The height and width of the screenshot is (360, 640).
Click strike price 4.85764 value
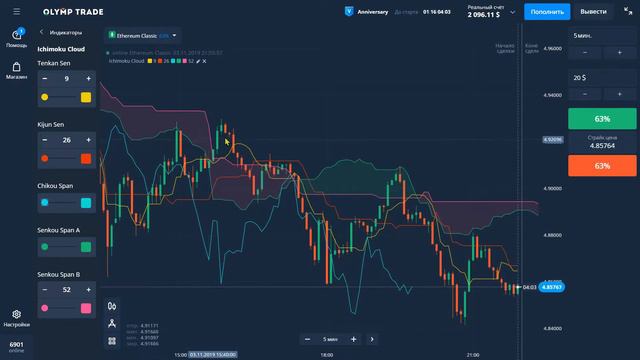(602, 146)
